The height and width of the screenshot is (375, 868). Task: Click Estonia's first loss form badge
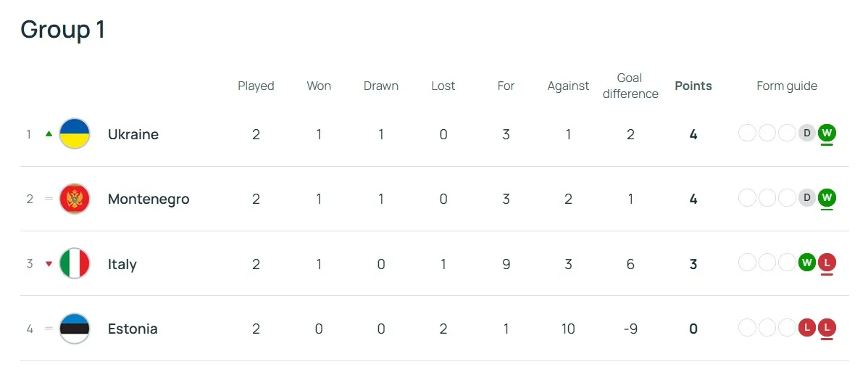point(806,328)
